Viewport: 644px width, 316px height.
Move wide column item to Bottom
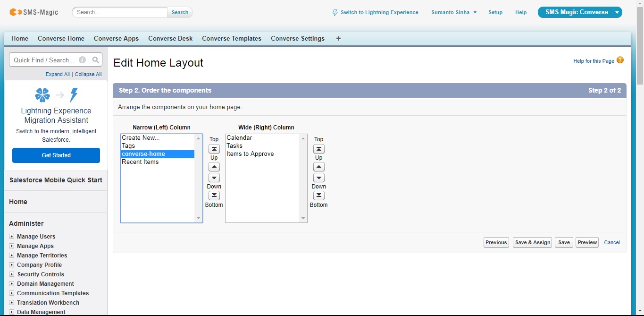(319, 196)
